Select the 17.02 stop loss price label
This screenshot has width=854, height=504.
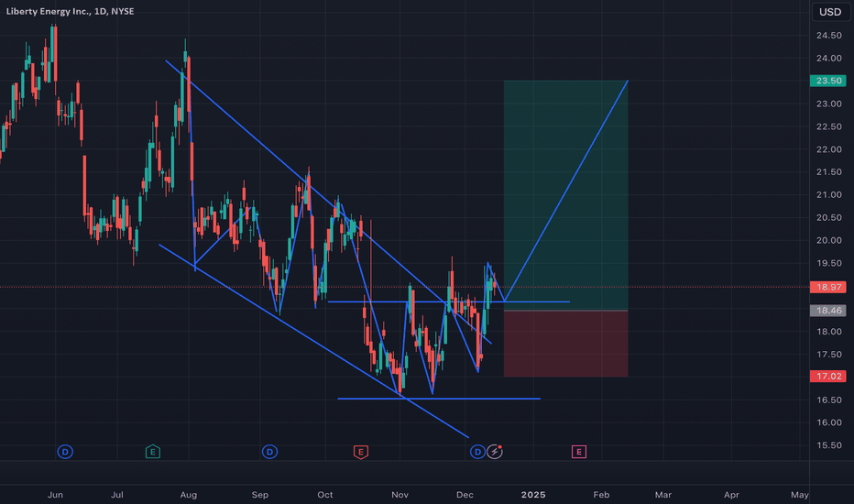point(827,376)
